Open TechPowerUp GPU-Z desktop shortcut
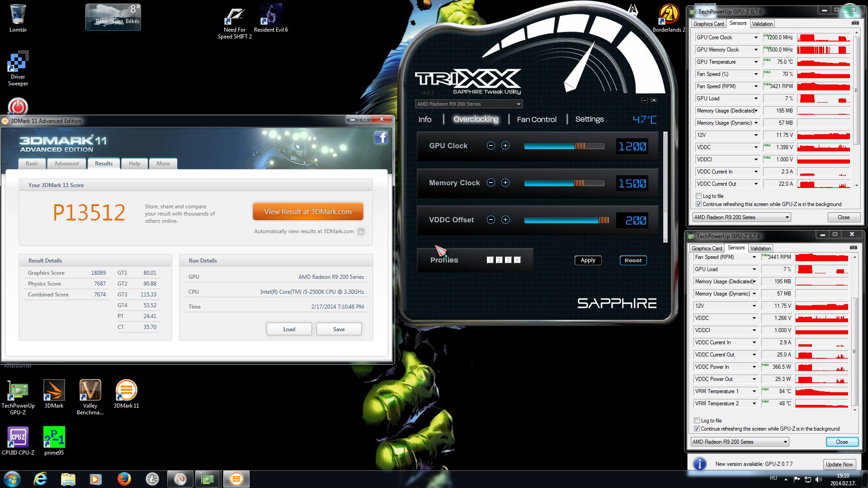This screenshot has height=488, width=868. tap(18, 398)
